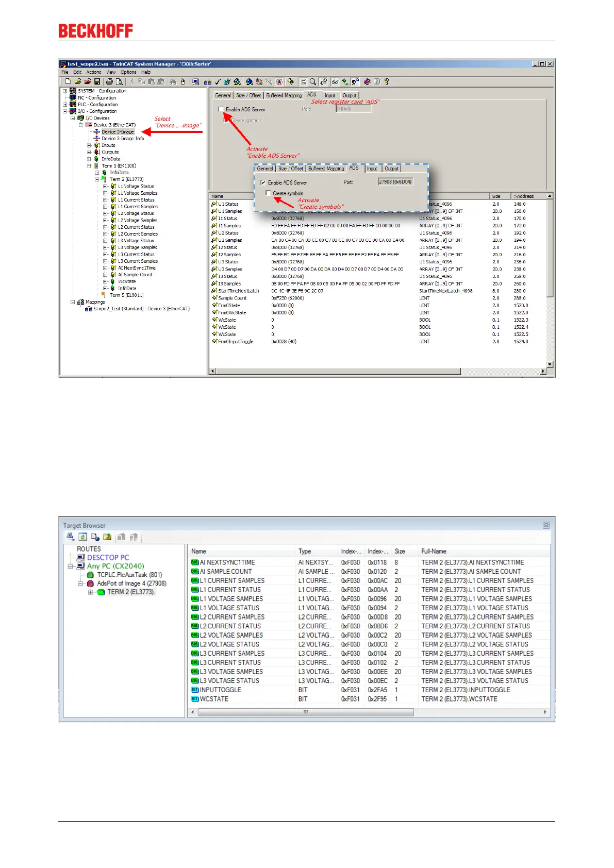Click the binoculars Find icon in TwinCAT toolbar
The height and width of the screenshot is (868, 614).
point(173,81)
